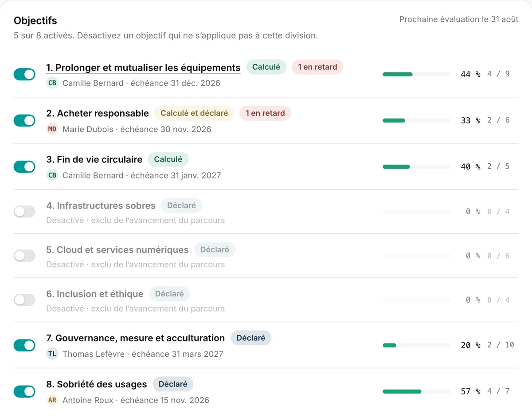Click the Sobriété des usages progress bar
This screenshot has height=418, width=532.
[x=416, y=391]
